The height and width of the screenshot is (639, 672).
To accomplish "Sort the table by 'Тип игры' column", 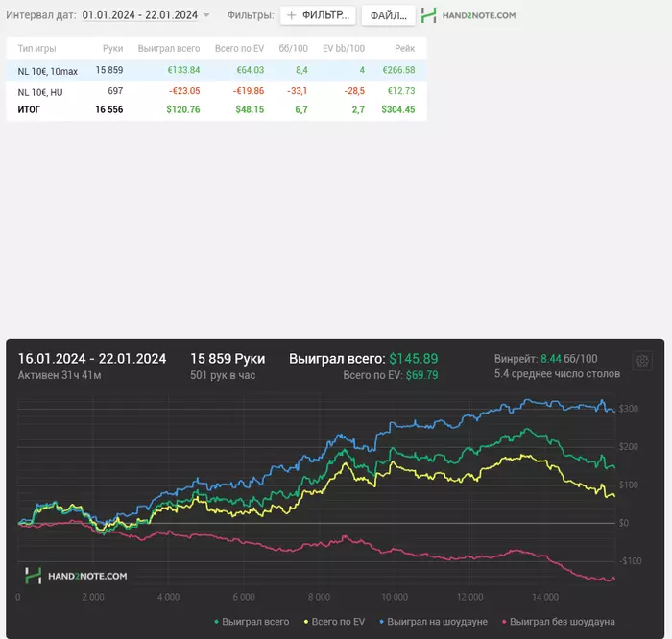I will pos(37,48).
